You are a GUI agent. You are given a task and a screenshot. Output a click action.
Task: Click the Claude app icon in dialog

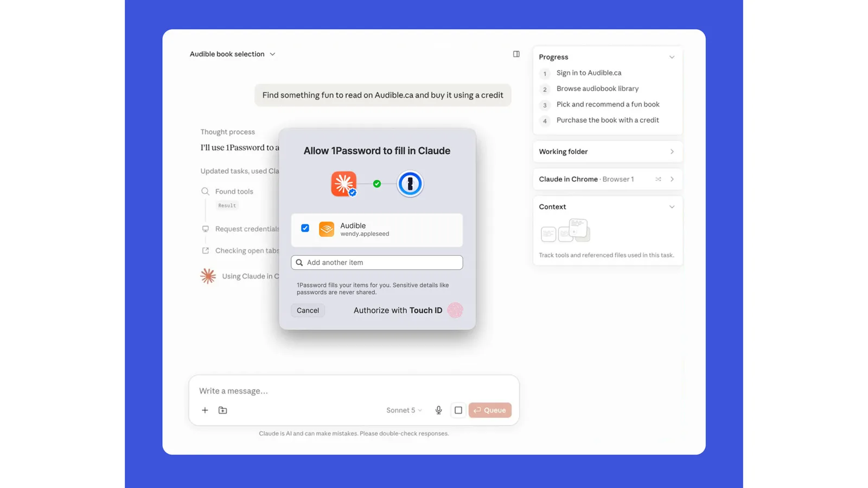[344, 184]
